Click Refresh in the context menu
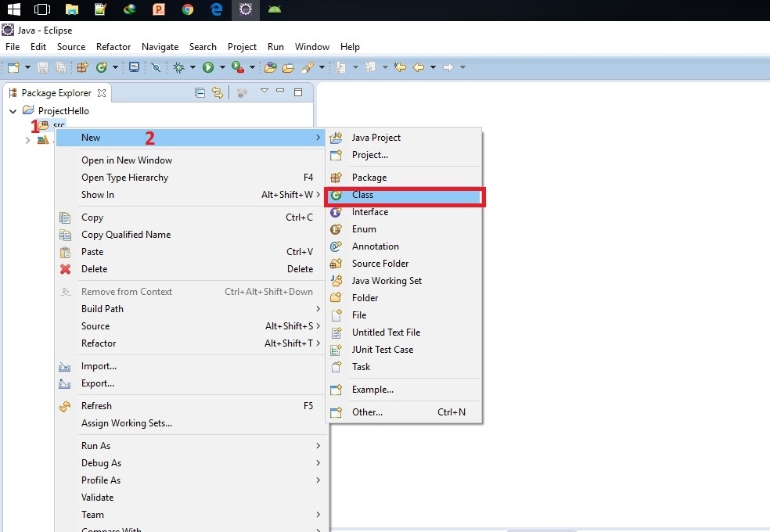This screenshot has height=532, width=770. [96, 406]
